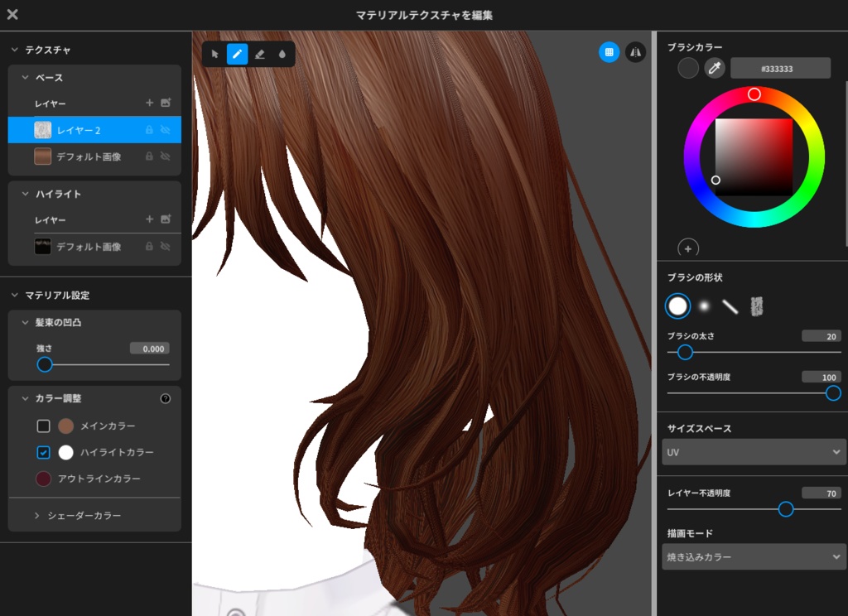Activate the eyedropper color picker
Screen dimensions: 848x616
point(715,68)
